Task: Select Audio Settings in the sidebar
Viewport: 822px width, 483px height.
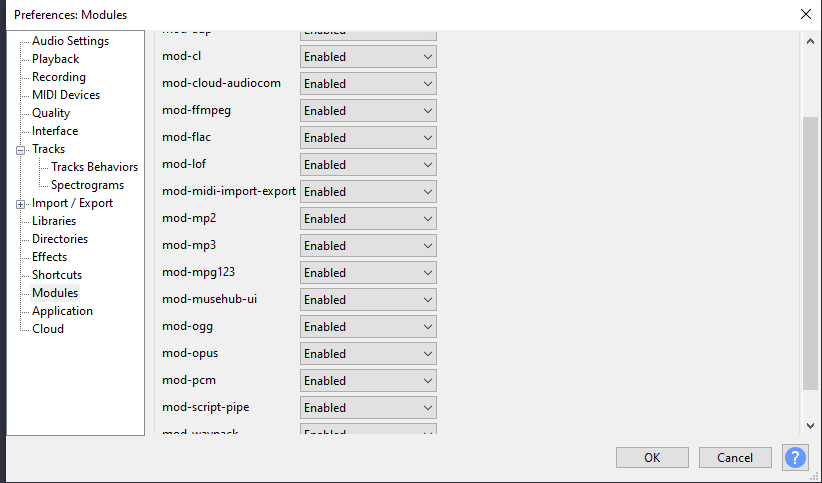Action: click(70, 41)
